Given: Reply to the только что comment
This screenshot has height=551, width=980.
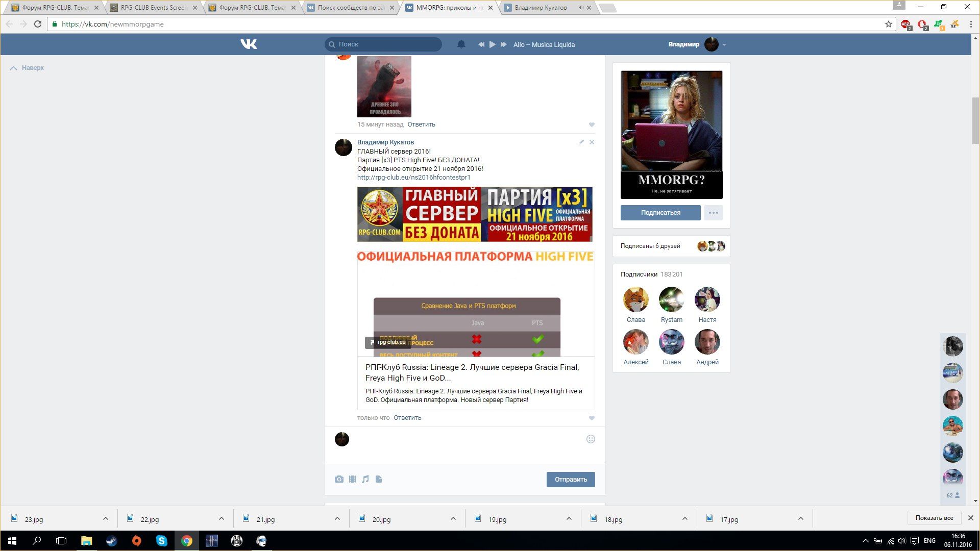Looking at the screenshot, I should (407, 418).
